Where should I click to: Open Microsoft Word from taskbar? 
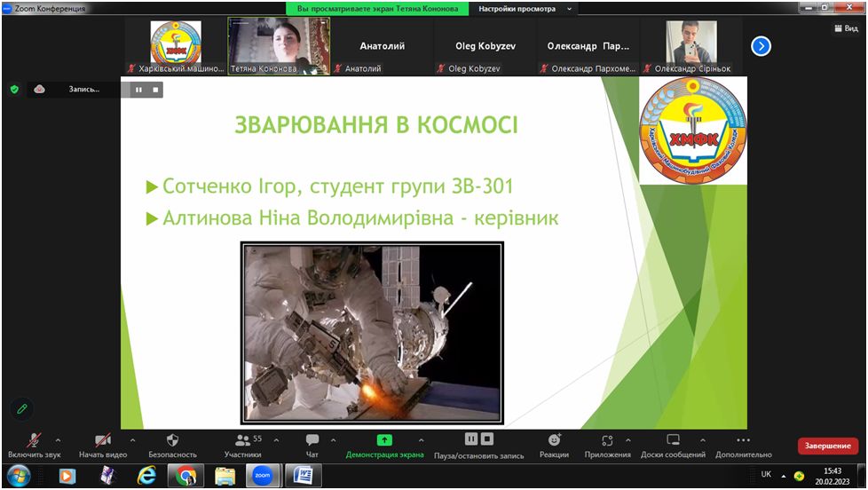[x=303, y=476]
